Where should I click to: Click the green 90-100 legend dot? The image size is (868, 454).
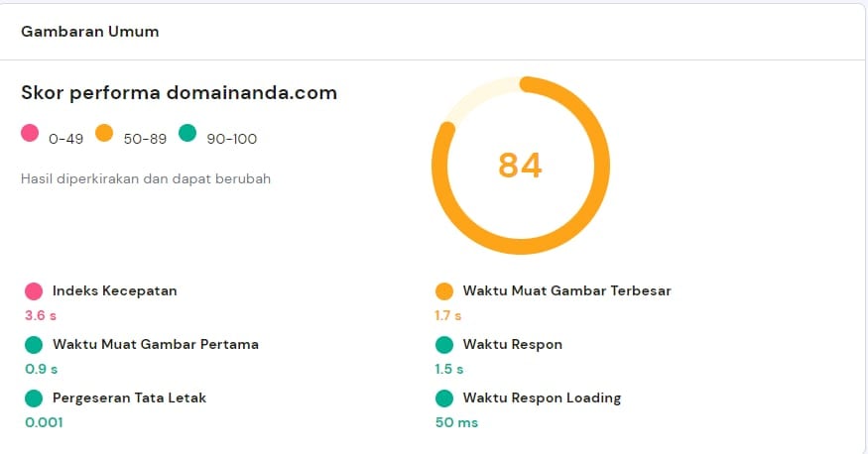187,133
